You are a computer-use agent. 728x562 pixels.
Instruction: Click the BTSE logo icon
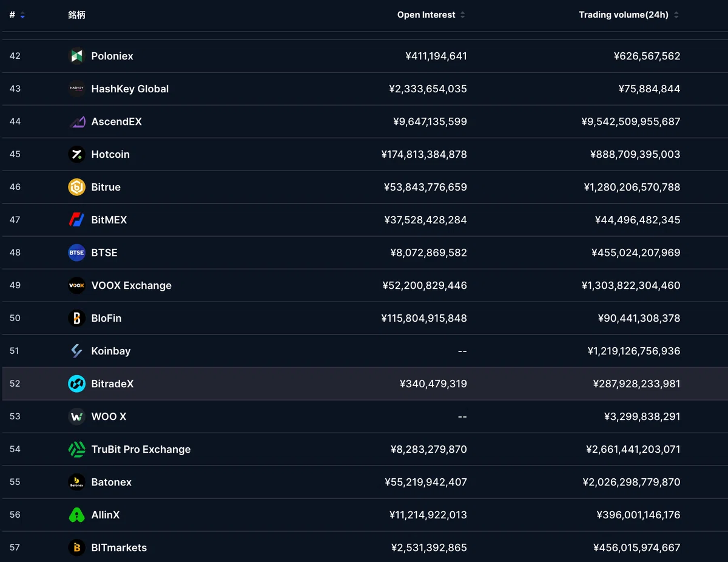[76, 252]
